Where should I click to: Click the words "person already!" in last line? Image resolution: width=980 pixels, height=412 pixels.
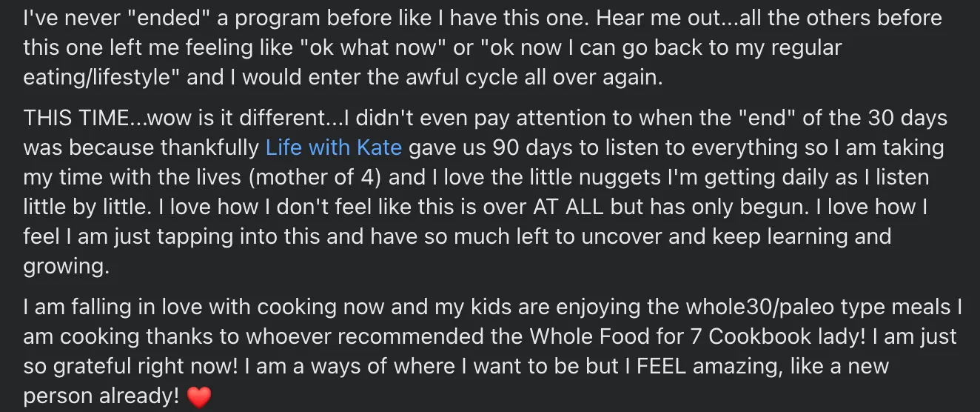(101, 396)
